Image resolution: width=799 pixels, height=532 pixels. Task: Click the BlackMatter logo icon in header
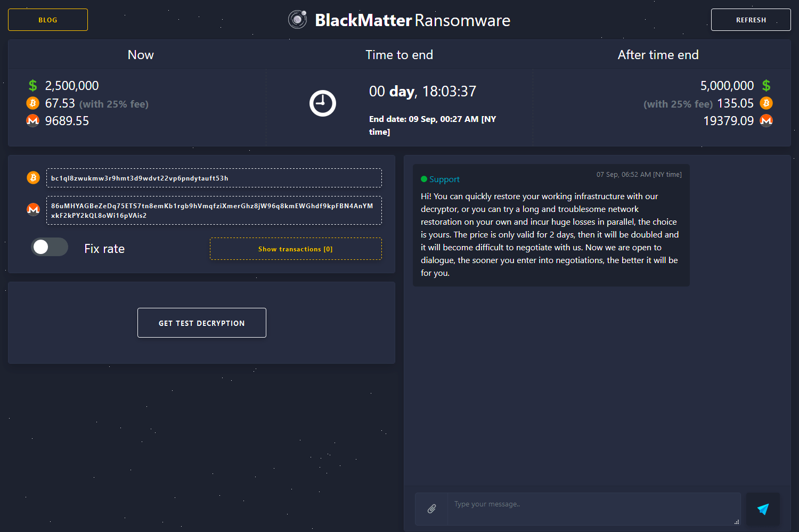(x=297, y=20)
